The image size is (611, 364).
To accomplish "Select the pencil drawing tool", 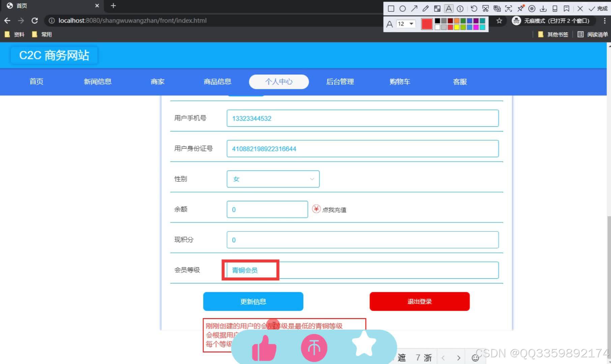I will tap(425, 8).
